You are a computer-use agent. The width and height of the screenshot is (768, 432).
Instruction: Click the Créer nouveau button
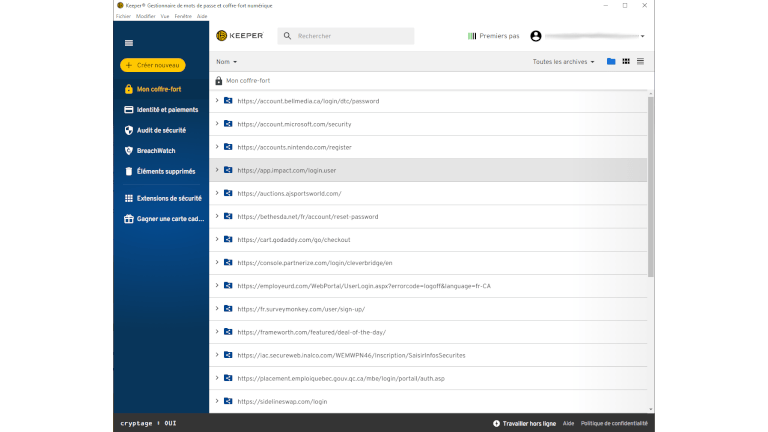pos(153,65)
